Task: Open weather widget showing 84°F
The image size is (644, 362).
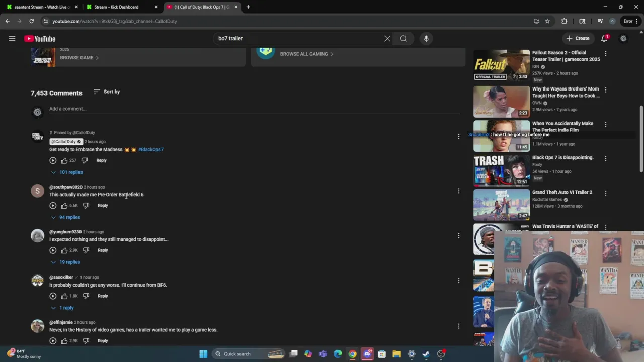Action: pos(23,354)
